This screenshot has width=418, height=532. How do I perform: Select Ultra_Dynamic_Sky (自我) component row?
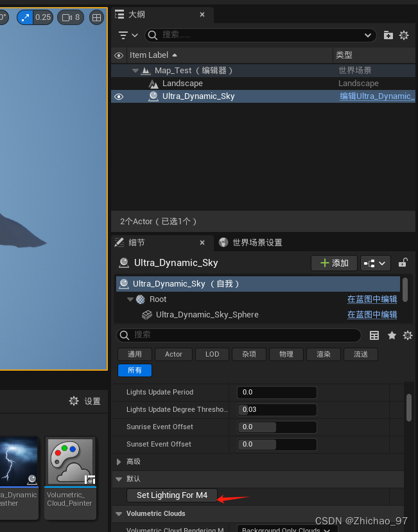click(x=258, y=284)
